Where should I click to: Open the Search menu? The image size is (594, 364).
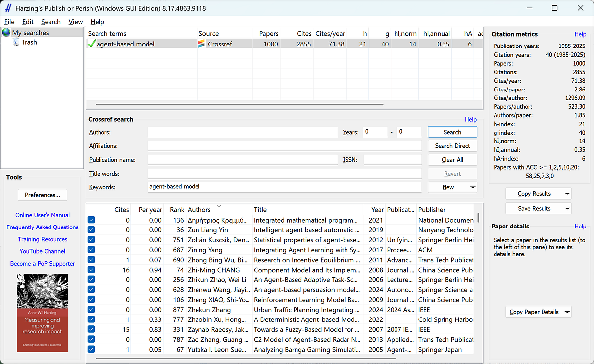[x=50, y=22]
